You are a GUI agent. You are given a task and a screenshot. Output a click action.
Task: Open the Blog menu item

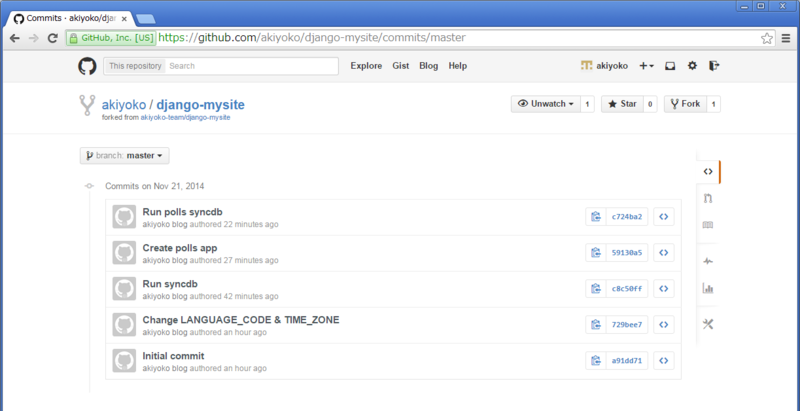[429, 66]
